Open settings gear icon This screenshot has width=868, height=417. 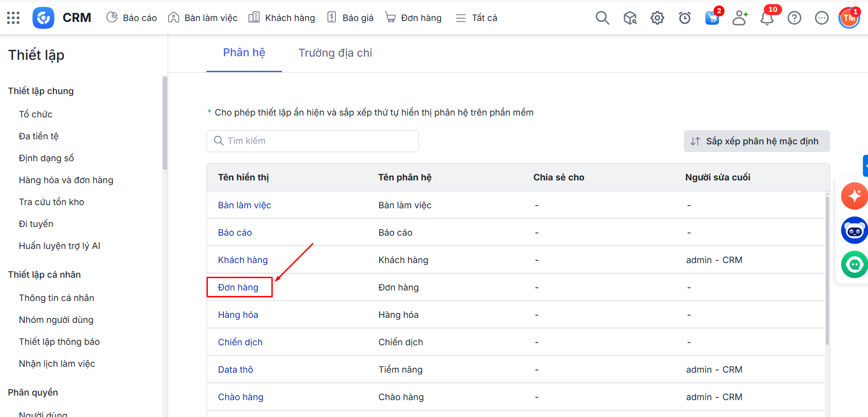click(657, 18)
